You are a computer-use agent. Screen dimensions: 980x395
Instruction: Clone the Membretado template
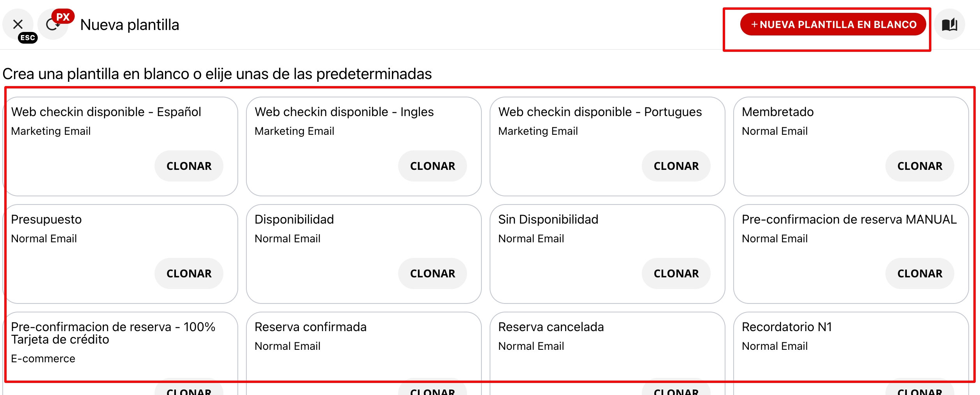919,166
